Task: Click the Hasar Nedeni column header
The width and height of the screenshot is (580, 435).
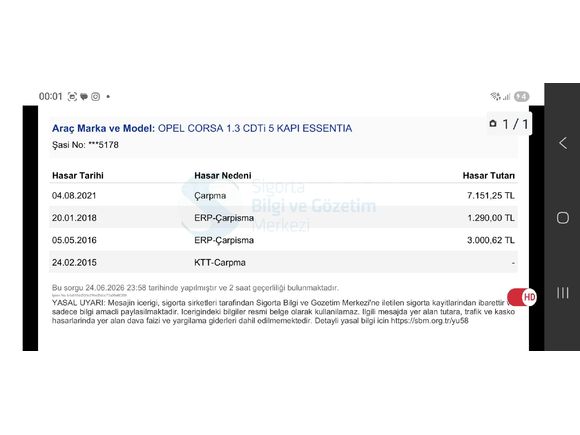Action: (x=223, y=175)
